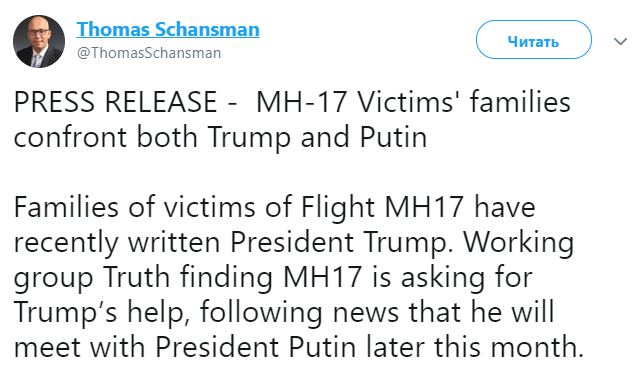Click the word Putin ending the headline
Image resolution: width=633 pixels, height=371 pixels.
(393, 137)
